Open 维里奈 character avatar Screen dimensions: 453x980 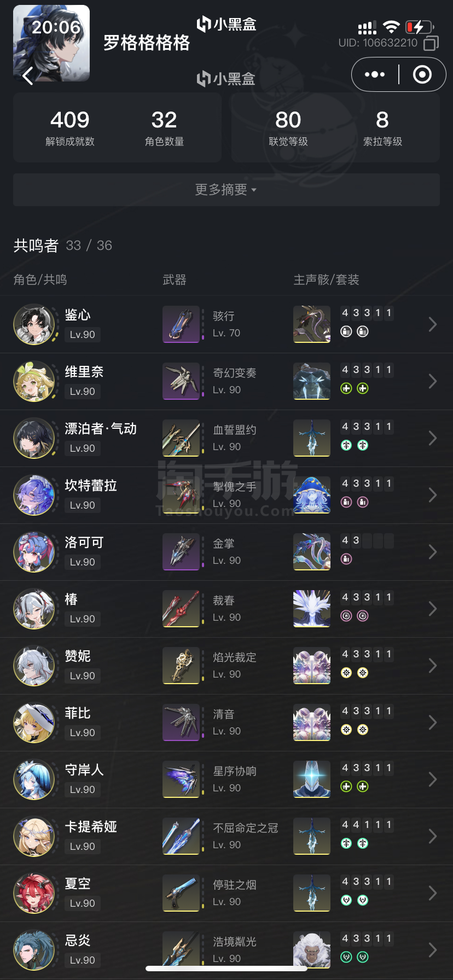pyautogui.click(x=34, y=381)
